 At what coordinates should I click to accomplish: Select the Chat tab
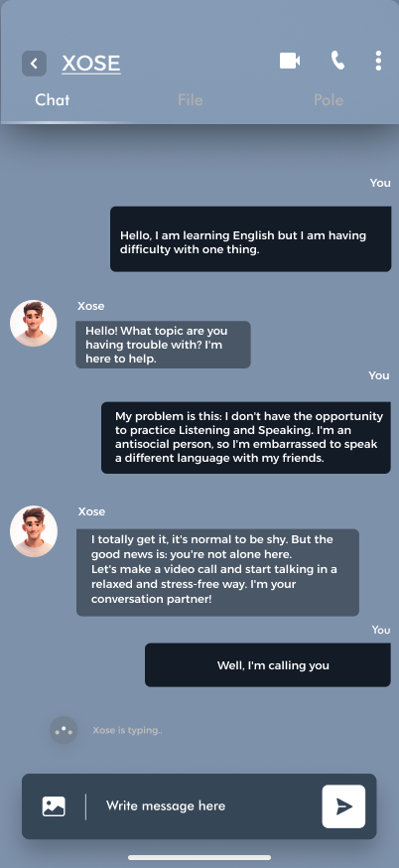coord(53,100)
